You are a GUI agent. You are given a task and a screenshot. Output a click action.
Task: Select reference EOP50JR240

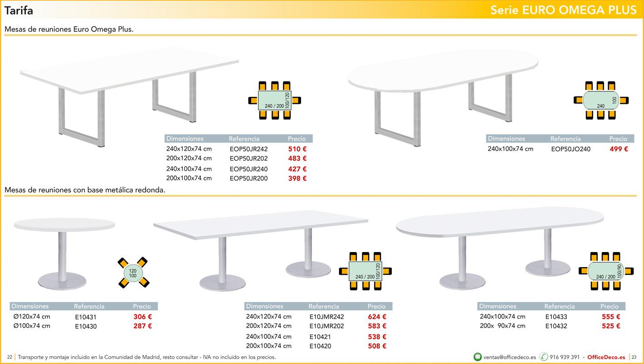click(249, 169)
